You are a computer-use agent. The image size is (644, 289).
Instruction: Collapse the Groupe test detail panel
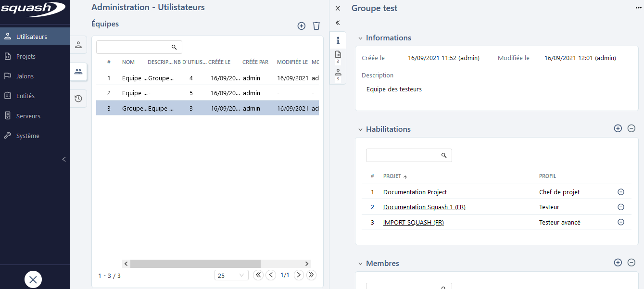338,23
